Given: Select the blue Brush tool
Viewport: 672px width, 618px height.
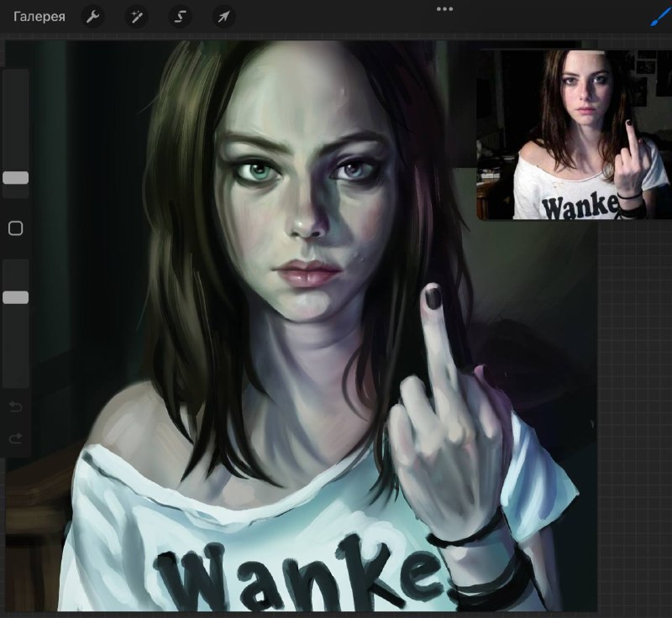Looking at the screenshot, I should click(x=660, y=17).
